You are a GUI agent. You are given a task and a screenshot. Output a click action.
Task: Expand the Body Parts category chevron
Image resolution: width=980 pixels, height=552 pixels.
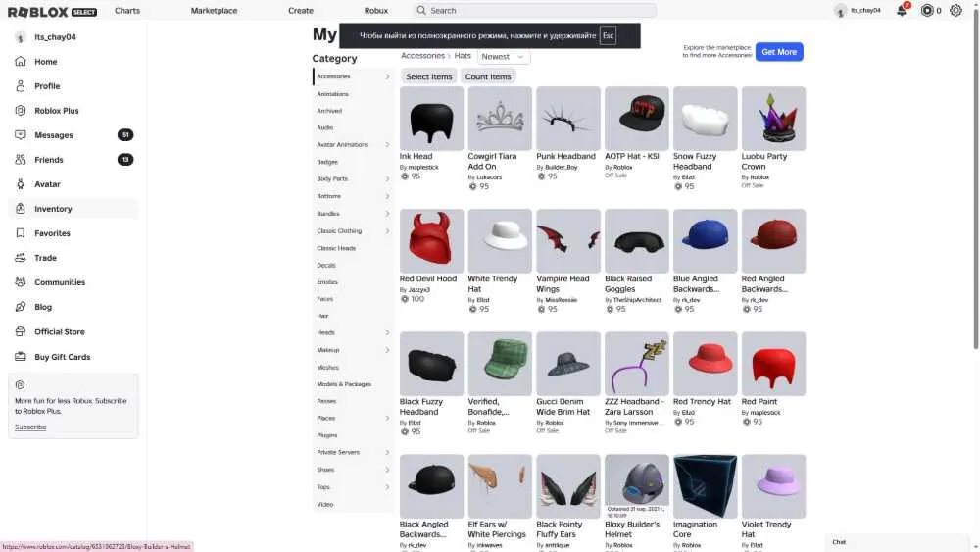387,178
